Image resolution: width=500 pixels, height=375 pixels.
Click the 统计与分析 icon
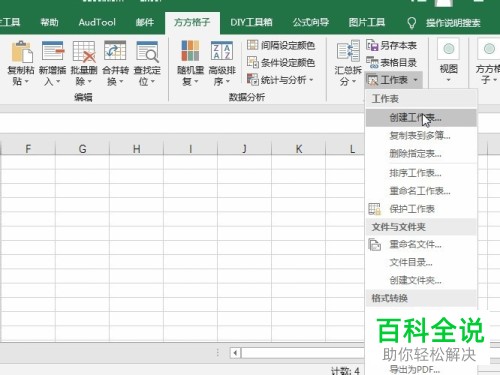point(252,79)
